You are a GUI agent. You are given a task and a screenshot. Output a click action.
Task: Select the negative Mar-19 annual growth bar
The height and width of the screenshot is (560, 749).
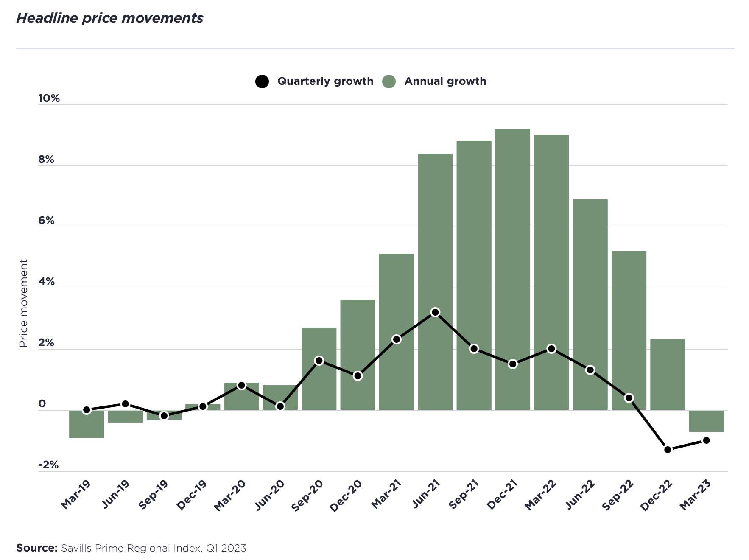[87, 424]
